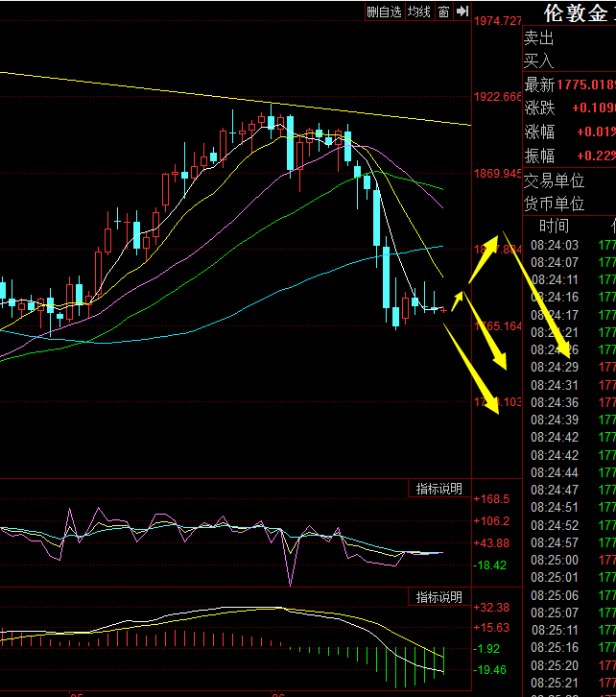The image size is (616, 697).
Task: Open 指标说明 in the middle indicator pane
Action: (438, 489)
